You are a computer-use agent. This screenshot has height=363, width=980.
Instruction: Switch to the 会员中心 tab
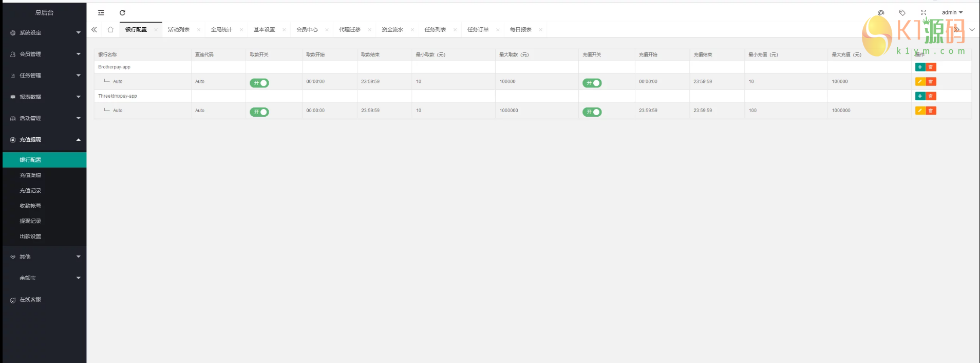[x=307, y=30]
